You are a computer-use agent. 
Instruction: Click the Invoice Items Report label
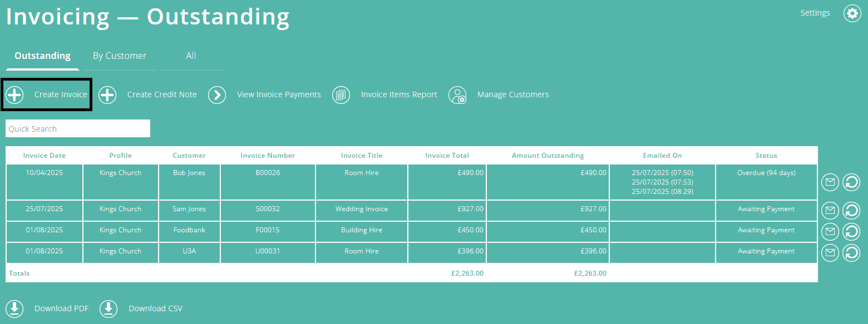[399, 94]
